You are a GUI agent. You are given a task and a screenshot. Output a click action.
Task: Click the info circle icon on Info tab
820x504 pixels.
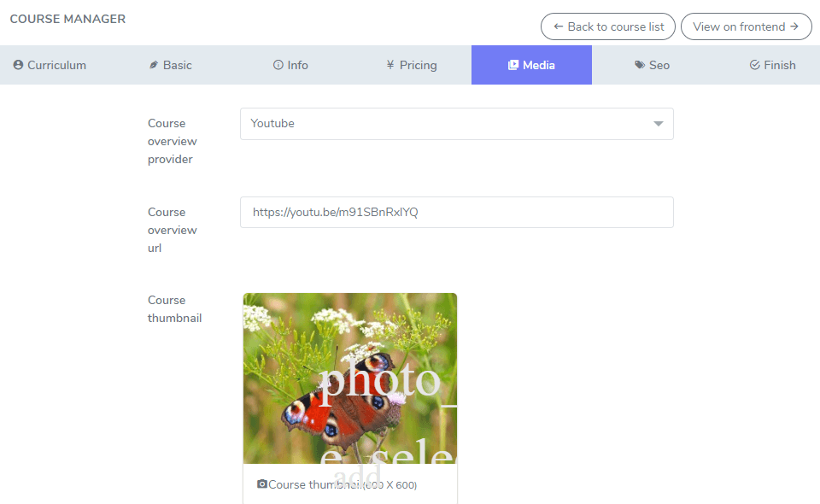point(278,65)
